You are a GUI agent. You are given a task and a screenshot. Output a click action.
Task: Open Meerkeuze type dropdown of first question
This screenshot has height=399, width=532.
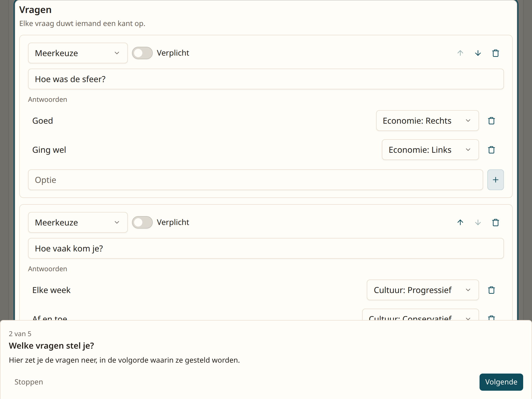(78, 53)
